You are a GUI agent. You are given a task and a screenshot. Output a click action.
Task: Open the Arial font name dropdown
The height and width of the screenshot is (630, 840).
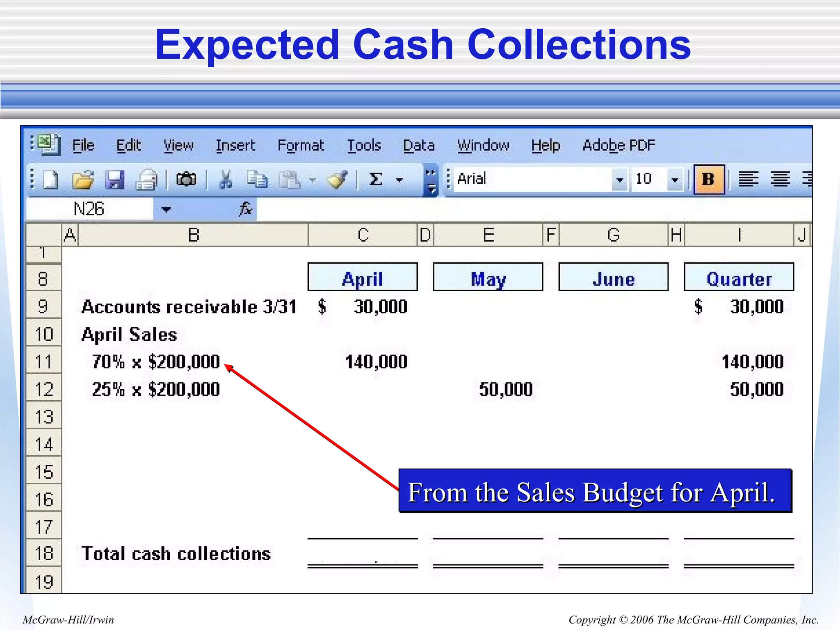click(x=619, y=180)
